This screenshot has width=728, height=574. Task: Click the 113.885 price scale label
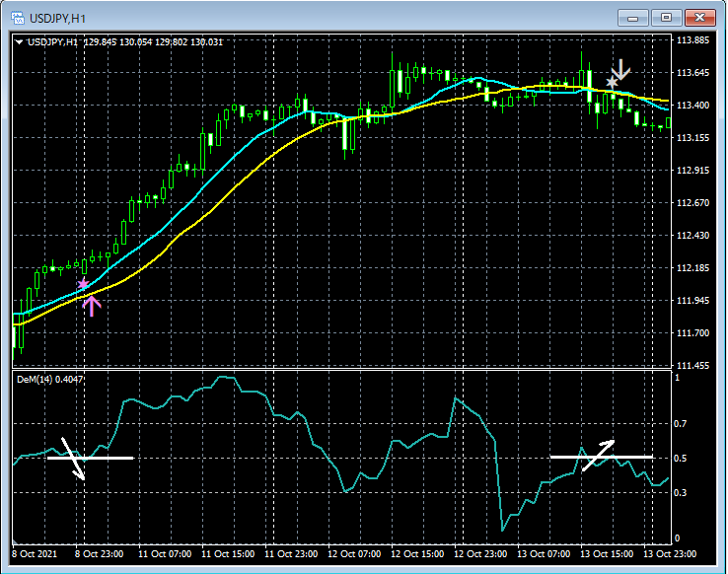coord(692,40)
